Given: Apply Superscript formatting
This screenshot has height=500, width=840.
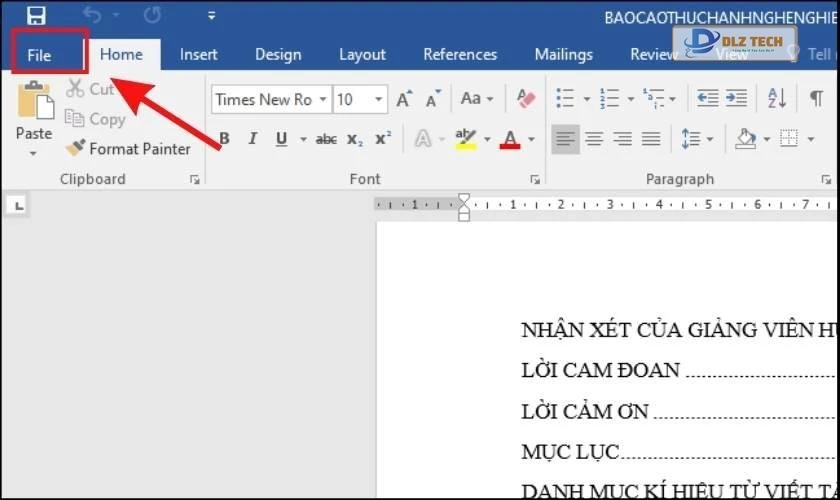Looking at the screenshot, I should click(382, 139).
